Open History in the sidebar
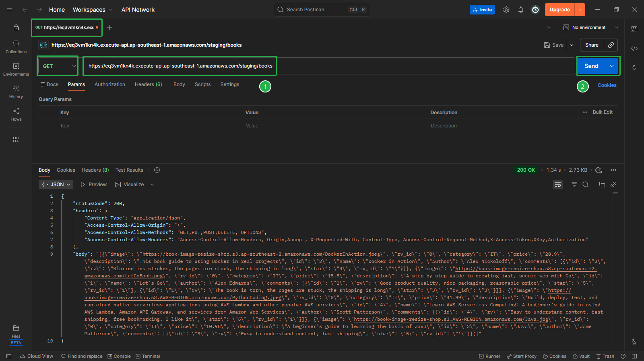Image resolution: width=644 pixels, height=361 pixels. (16, 92)
